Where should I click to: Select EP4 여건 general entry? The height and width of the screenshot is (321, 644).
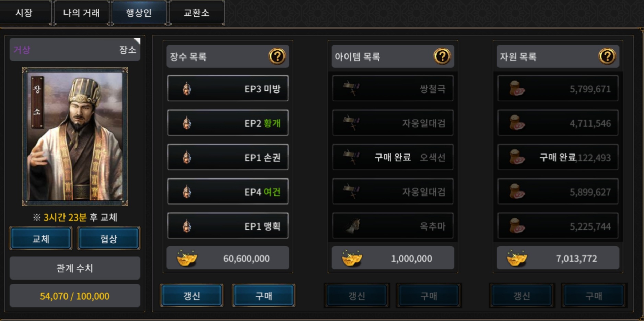(x=228, y=191)
